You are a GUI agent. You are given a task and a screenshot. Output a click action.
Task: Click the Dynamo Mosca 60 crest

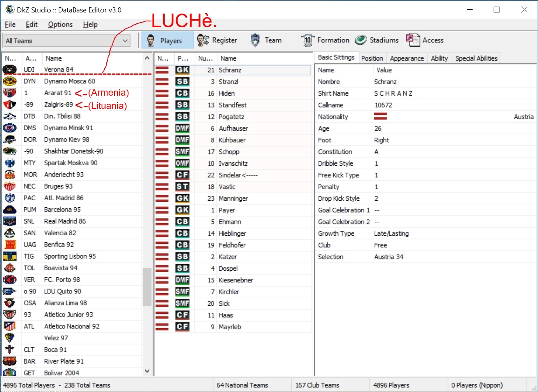click(x=10, y=81)
